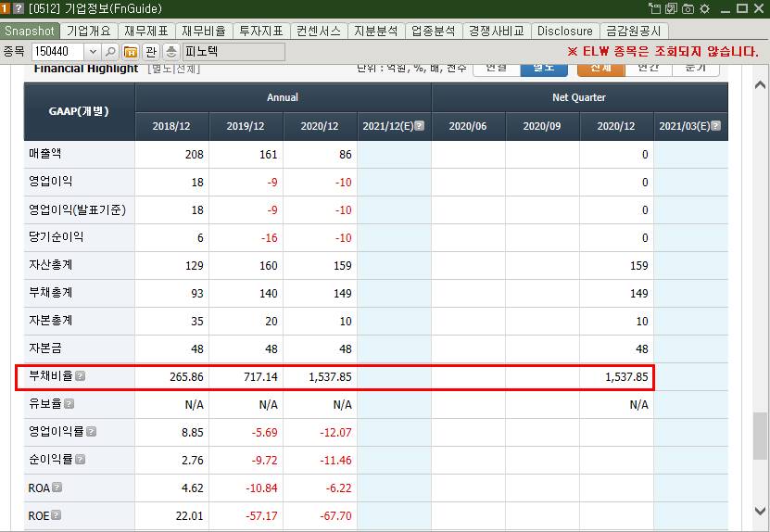Open help icon beside 유보율
770x532 pixels.
[69, 404]
